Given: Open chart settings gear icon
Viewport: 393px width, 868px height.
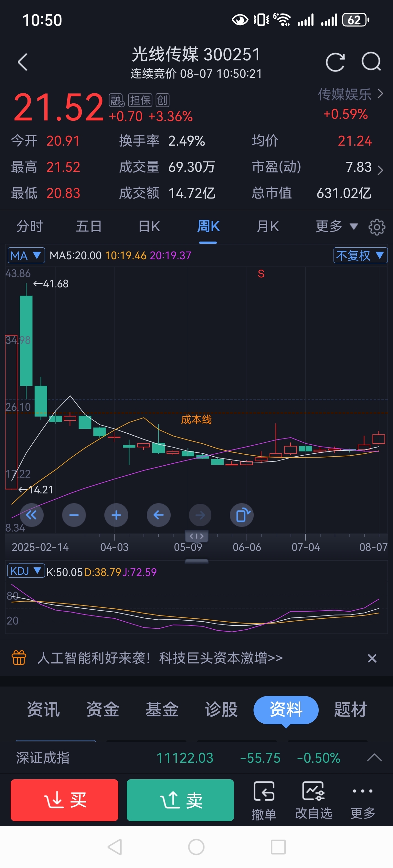Looking at the screenshot, I should (377, 227).
